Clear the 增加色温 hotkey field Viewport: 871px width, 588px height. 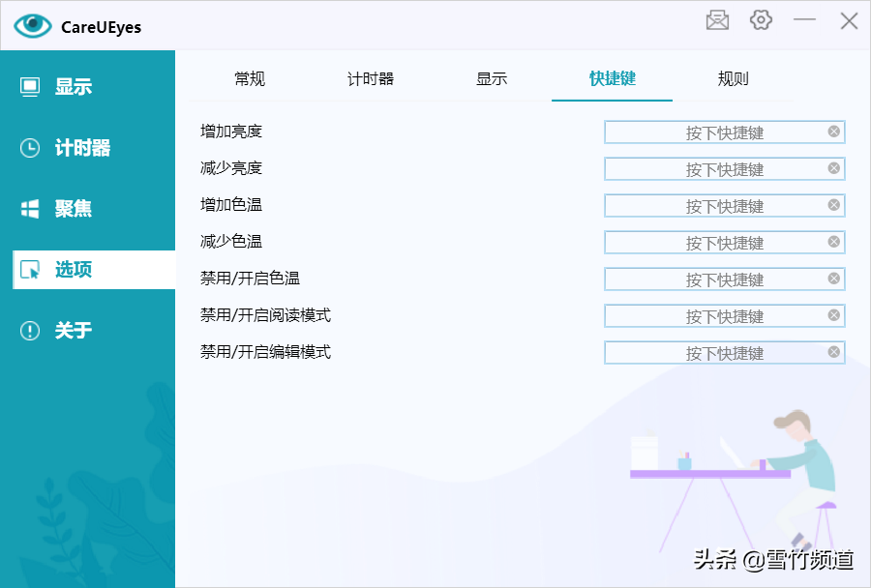[833, 205]
